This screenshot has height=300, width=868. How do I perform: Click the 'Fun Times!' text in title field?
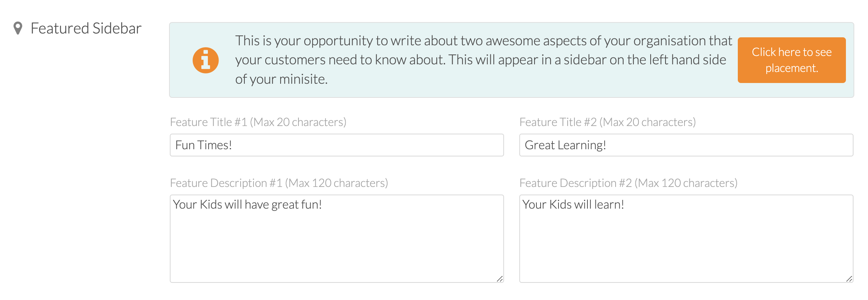(204, 145)
